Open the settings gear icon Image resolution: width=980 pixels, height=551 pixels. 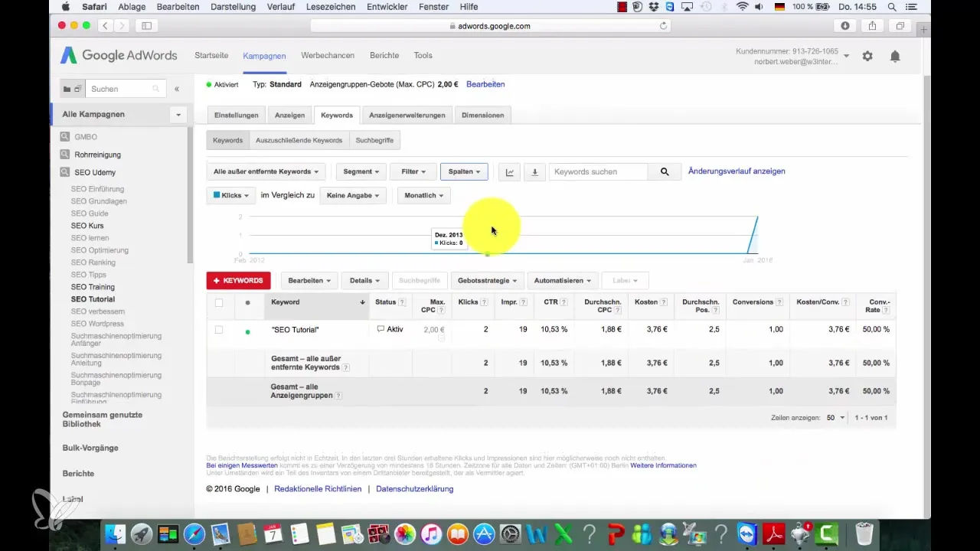[867, 56]
